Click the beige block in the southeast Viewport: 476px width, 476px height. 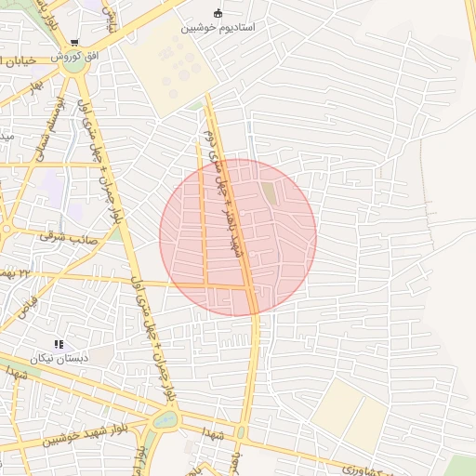click(350, 415)
